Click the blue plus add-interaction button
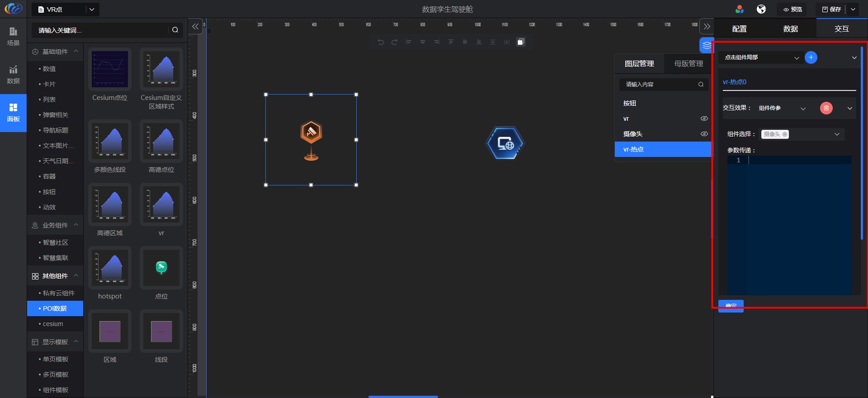The width and height of the screenshot is (868, 398). pos(811,57)
